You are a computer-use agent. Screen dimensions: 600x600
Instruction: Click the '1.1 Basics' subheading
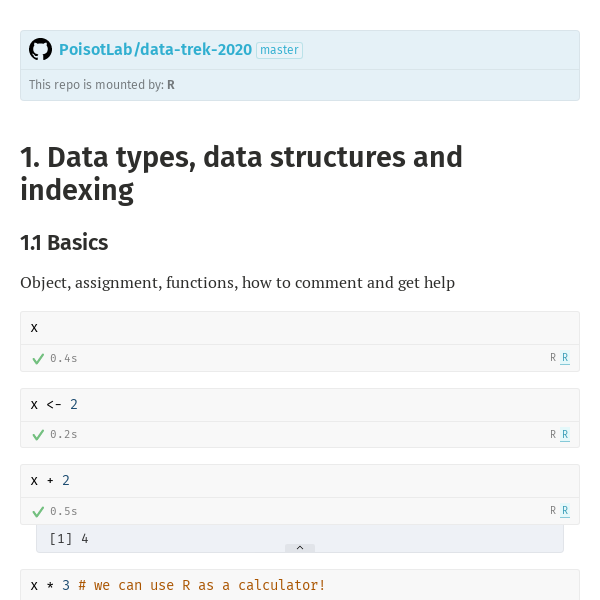pyautogui.click(x=64, y=243)
